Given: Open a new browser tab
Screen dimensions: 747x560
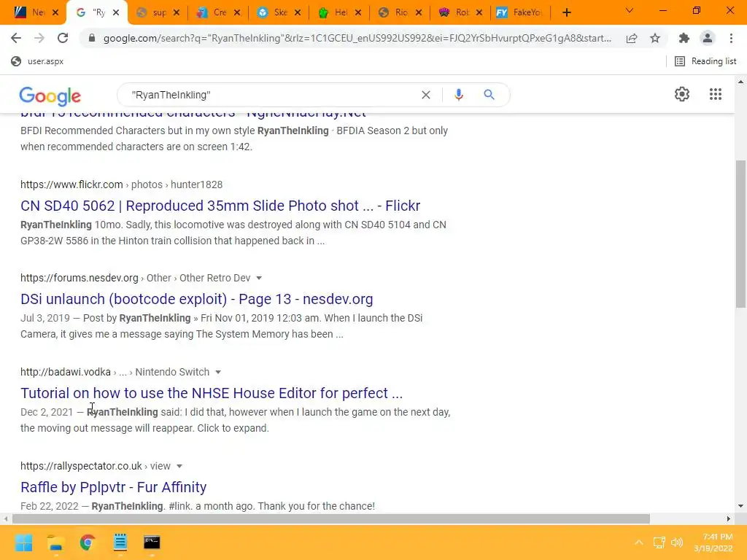Looking at the screenshot, I should click(566, 12).
